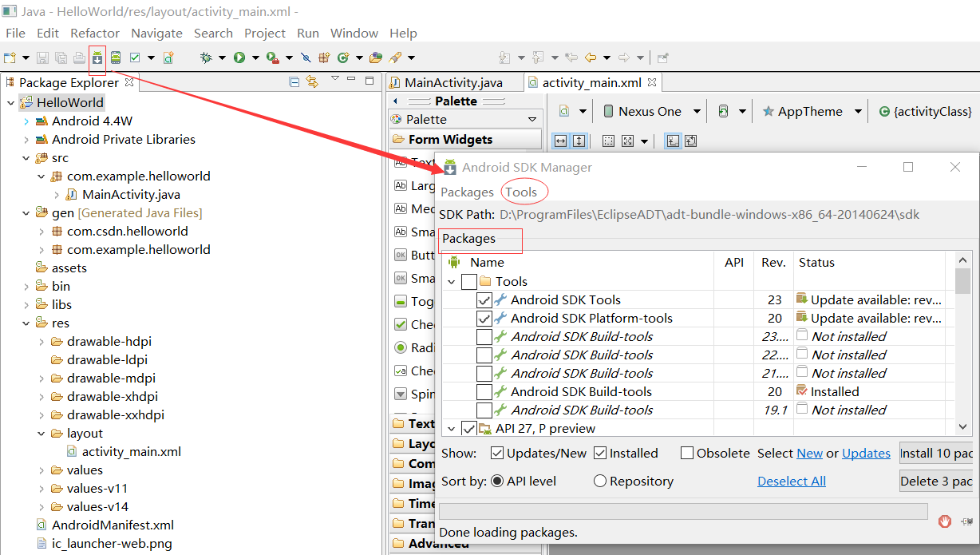Click the green Run icon
The width and height of the screenshot is (980, 555).
tap(239, 57)
